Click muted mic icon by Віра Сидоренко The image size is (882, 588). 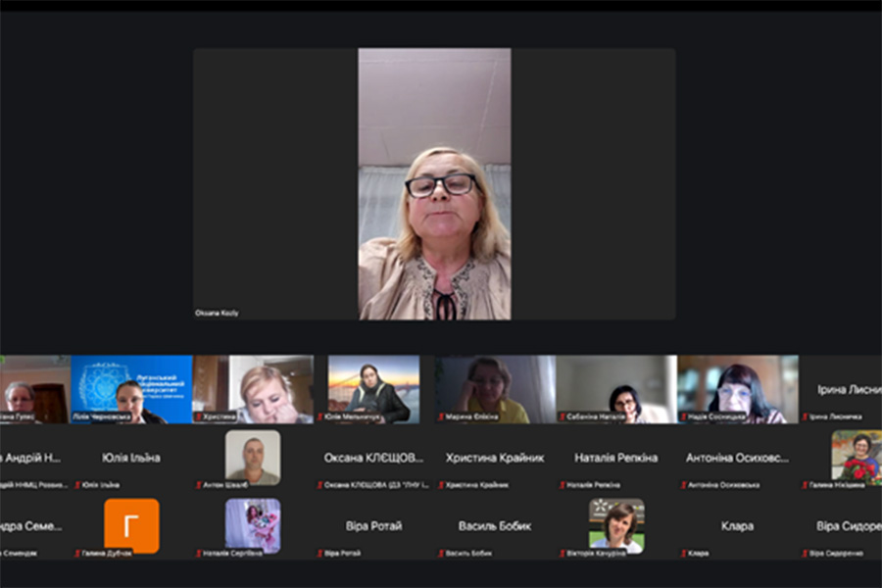click(805, 554)
